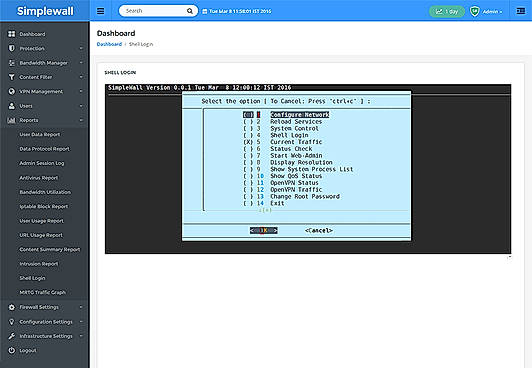Select radio option 3 System Control
The height and width of the screenshot is (368, 532).
click(x=248, y=129)
